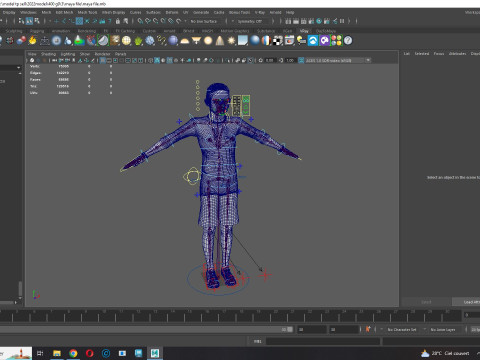The height and width of the screenshot is (360, 480).
Task: Click the four colored dots shelf icon
Action: click(336, 41)
